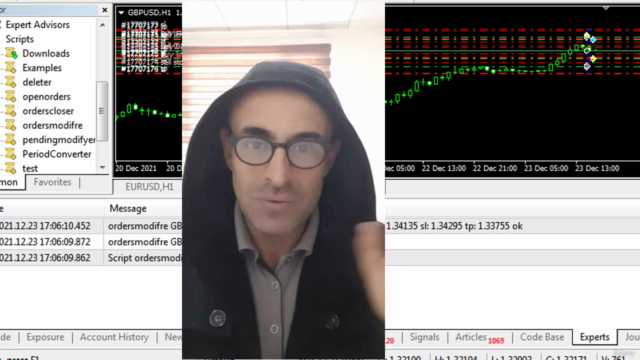Viewport: 640px width, 360px height.
Task: Click the openorders script icon
Action: tap(10, 97)
